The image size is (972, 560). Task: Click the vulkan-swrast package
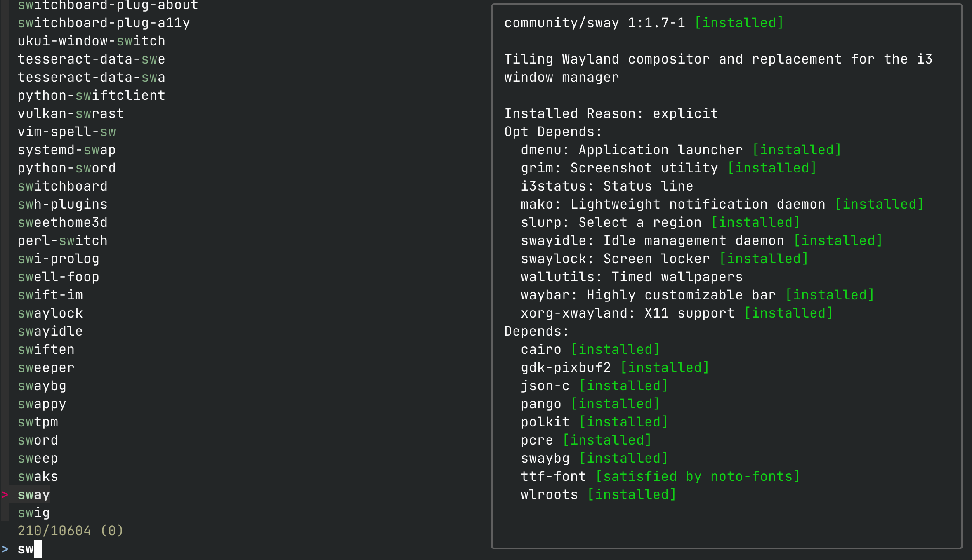(71, 113)
